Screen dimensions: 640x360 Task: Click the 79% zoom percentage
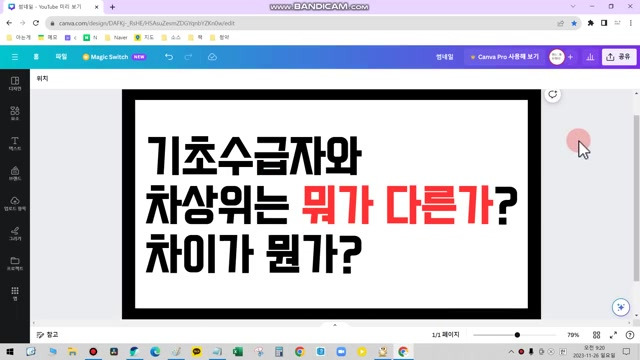pos(573,335)
